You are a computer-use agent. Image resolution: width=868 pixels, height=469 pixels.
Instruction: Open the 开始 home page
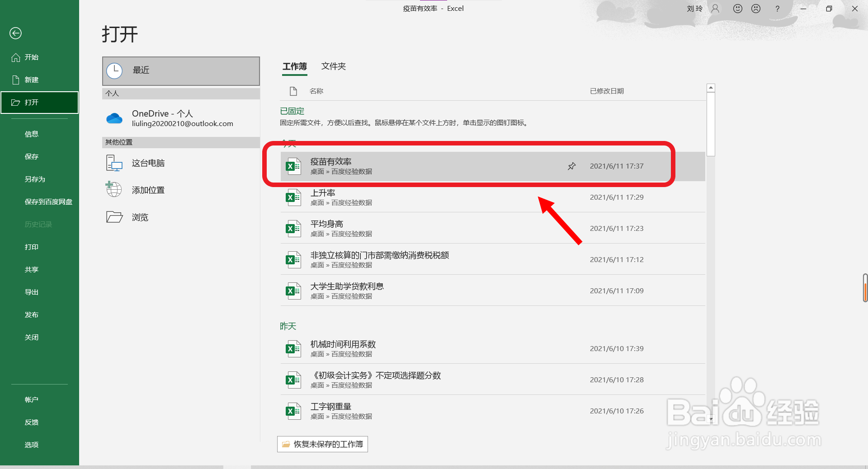39,57
